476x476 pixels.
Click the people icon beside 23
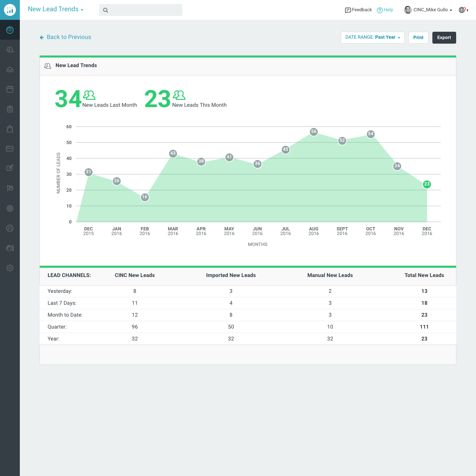(179, 95)
